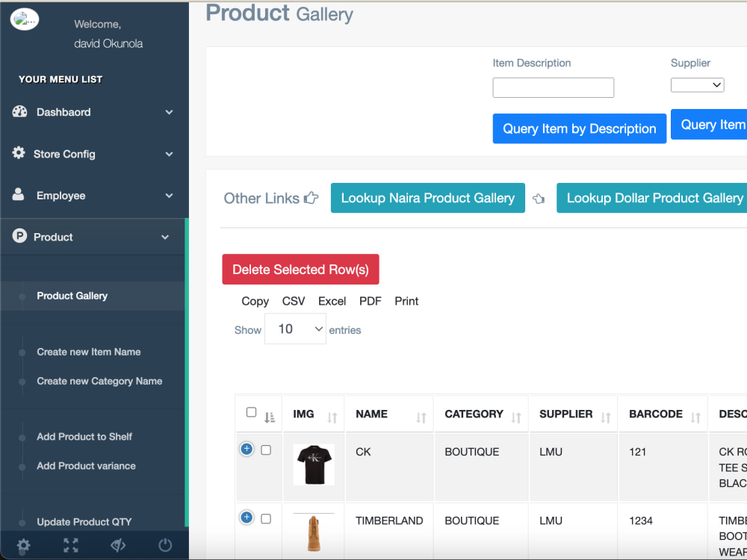This screenshot has height=560, width=747.
Task: Change the Show entries dropdown
Action: tap(295, 329)
